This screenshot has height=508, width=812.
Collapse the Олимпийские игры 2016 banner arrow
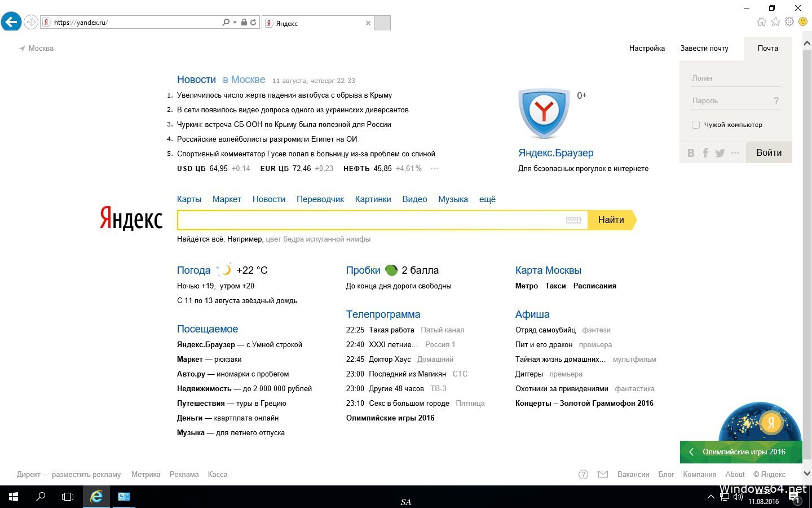point(691,452)
